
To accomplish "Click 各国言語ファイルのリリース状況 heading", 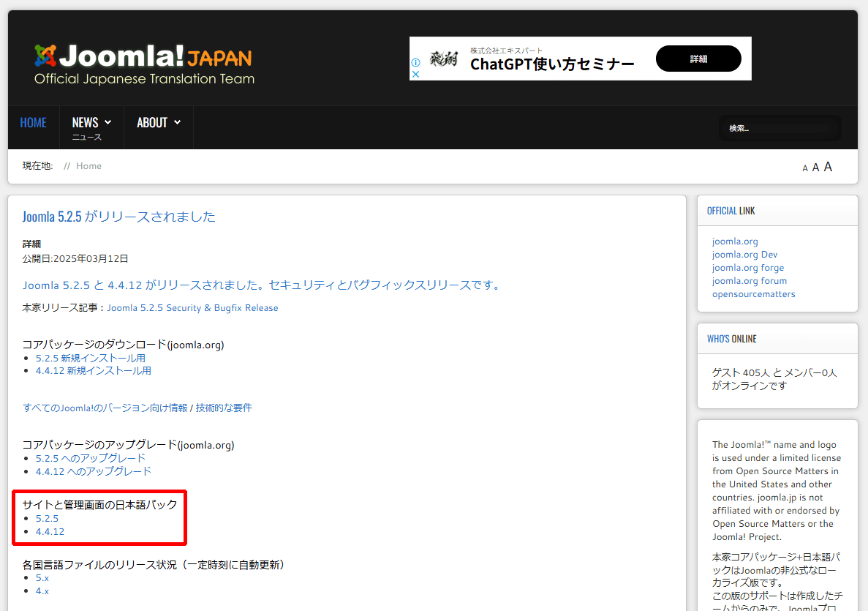I will [x=153, y=564].
